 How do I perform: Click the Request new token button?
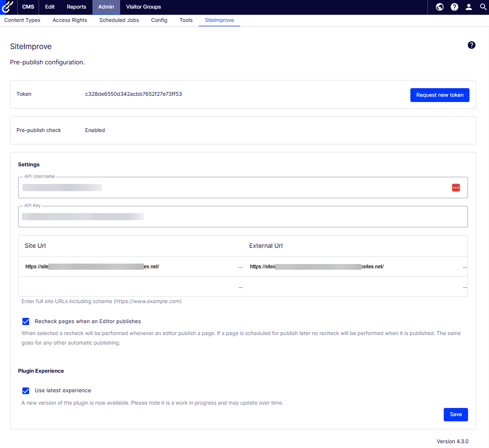coord(439,95)
